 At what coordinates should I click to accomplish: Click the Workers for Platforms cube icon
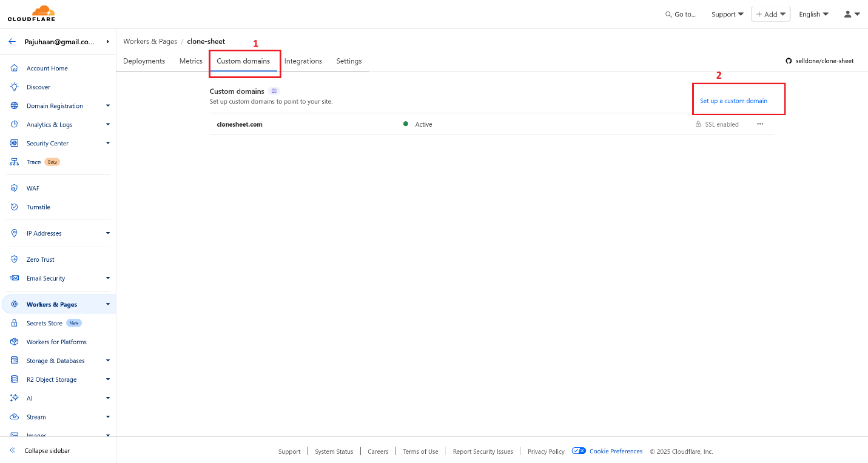click(15, 342)
